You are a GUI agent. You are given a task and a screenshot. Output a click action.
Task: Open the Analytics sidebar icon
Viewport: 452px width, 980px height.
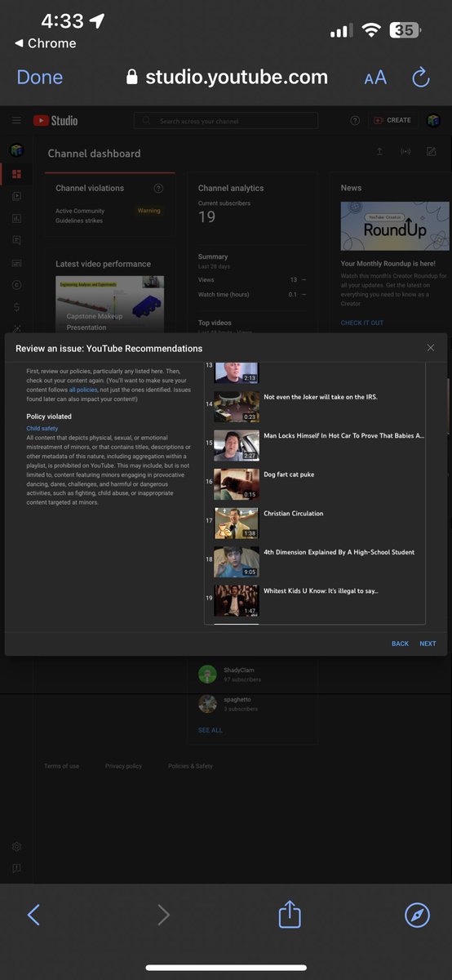[x=16, y=218]
